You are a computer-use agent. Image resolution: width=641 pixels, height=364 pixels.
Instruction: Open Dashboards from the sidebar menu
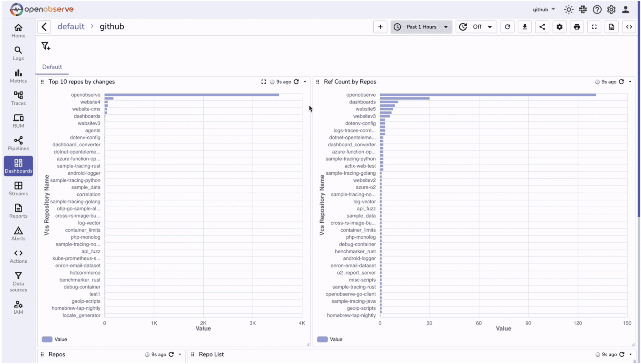point(18,166)
